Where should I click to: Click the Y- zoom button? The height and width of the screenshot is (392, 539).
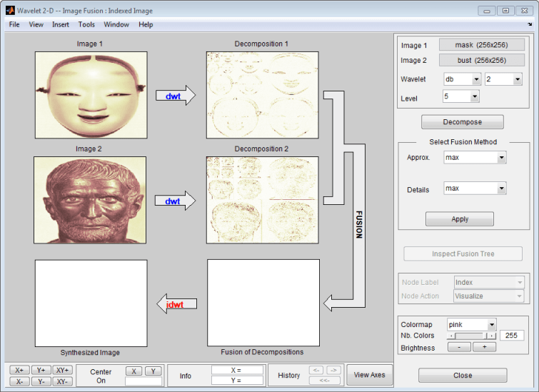pos(41,382)
